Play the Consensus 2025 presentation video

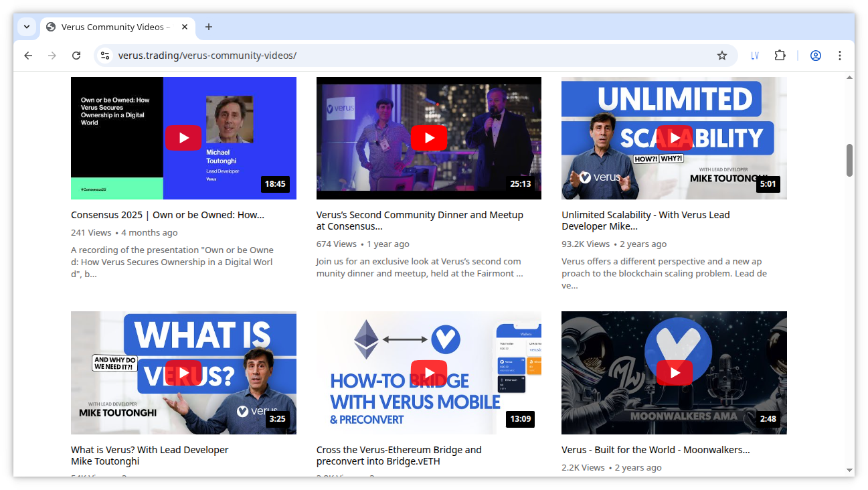click(x=183, y=138)
